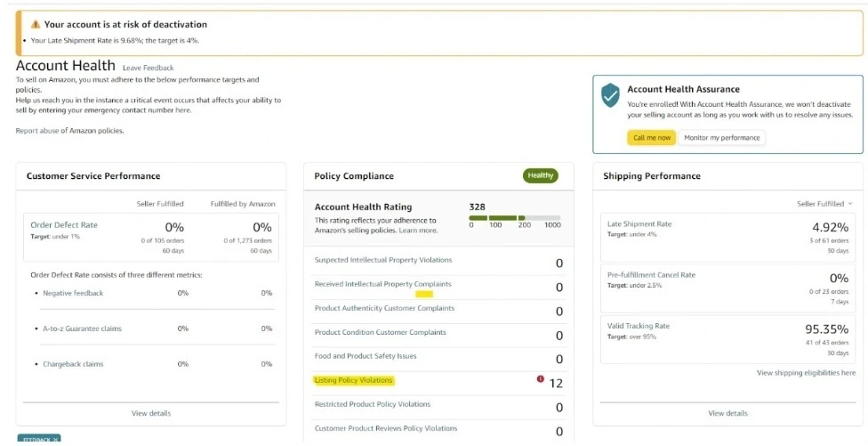Click the Feedback tab label
The height and width of the screenshot is (446, 868).
pyautogui.click(x=36, y=441)
